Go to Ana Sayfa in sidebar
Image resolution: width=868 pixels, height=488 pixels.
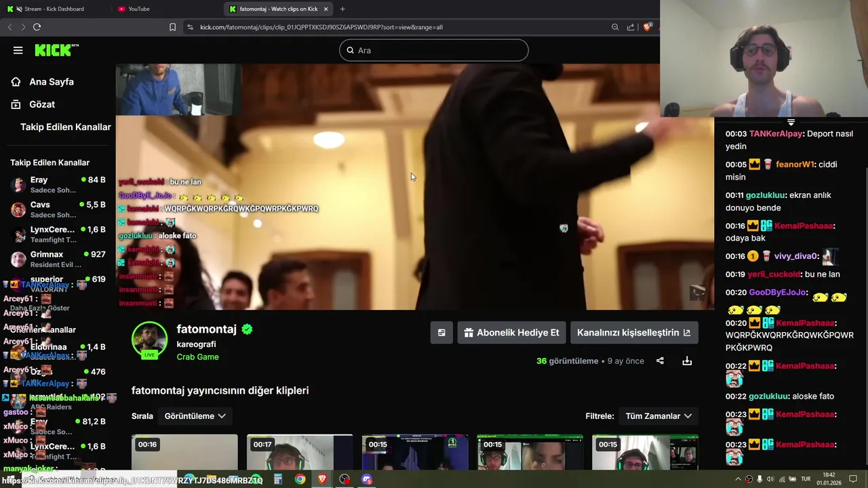click(x=52, y=81)
